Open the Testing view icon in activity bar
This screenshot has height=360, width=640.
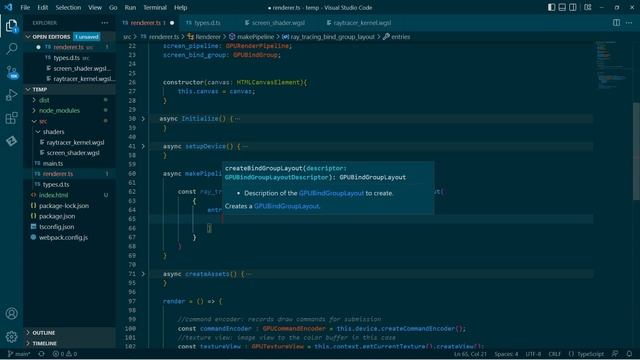[11, 141]
